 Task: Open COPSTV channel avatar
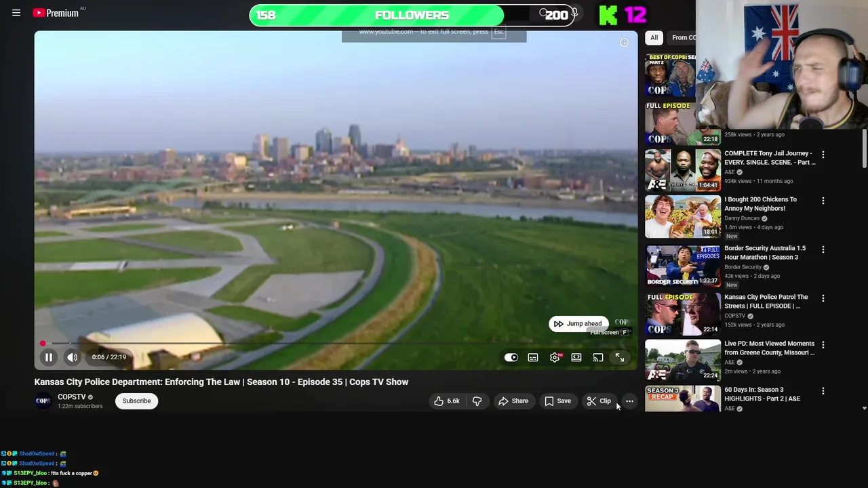(43, 401)
